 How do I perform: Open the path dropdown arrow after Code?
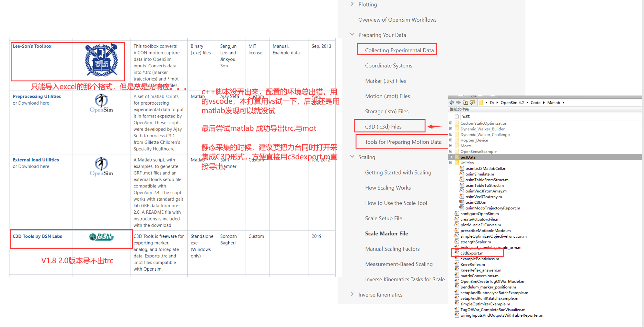pos(544,103)
